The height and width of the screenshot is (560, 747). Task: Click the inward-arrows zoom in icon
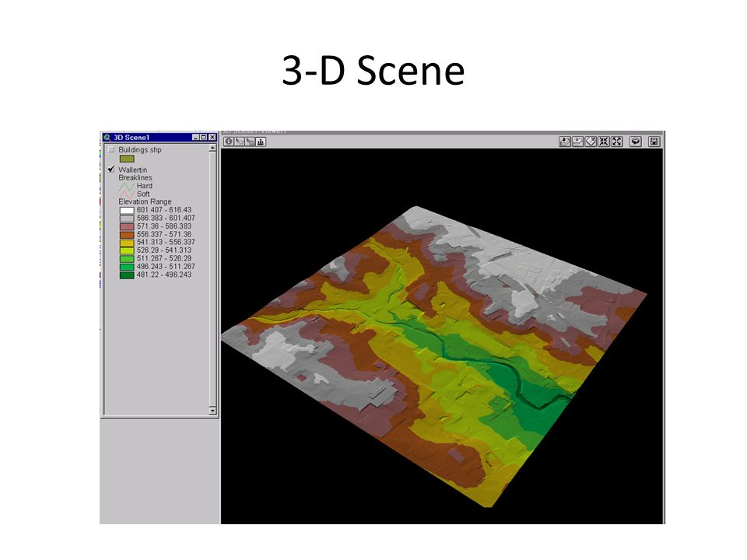pos(604,142)
